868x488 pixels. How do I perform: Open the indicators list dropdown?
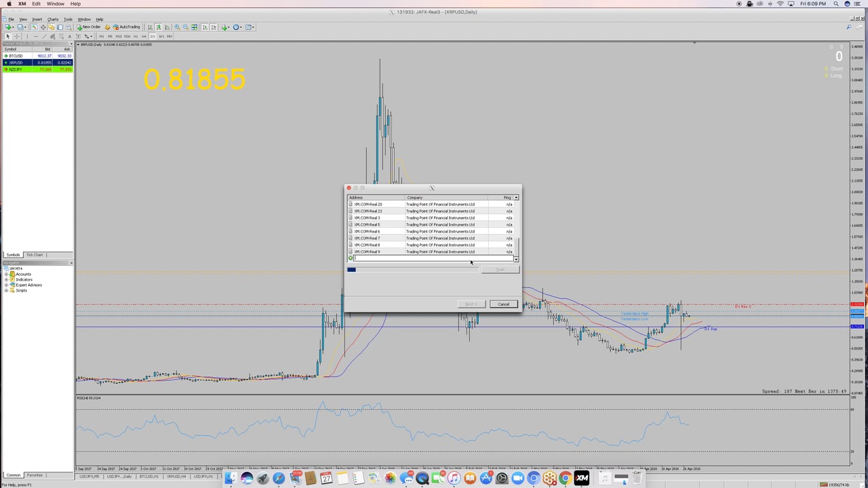(x=225, y=27)
